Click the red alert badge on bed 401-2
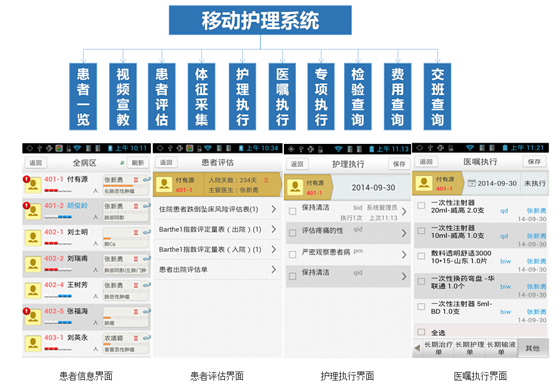The image size is (560, 392). (x=26, y=205)
